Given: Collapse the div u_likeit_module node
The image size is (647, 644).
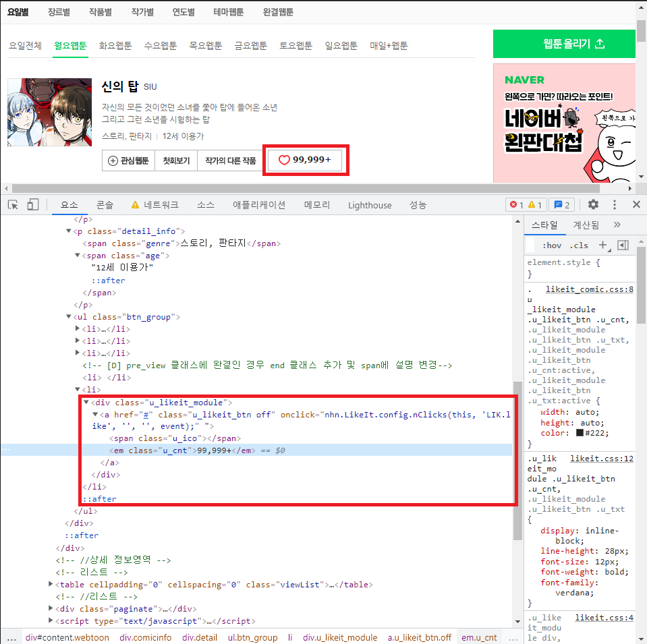Looking at the screenshot, I should tap(86, 402).
